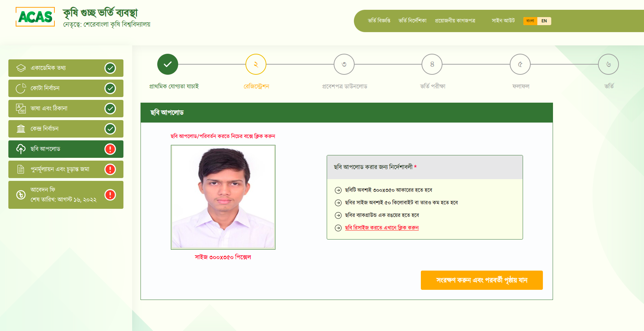644x331 pixels.
Task: Click step ৬ circle for ভর্তি
Action: [x=608, y=64]
